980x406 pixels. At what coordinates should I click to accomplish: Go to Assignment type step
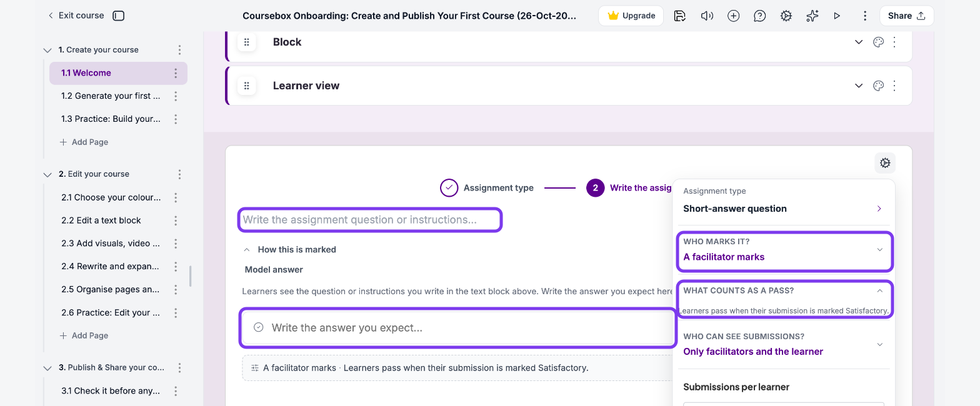pos(487,187)
